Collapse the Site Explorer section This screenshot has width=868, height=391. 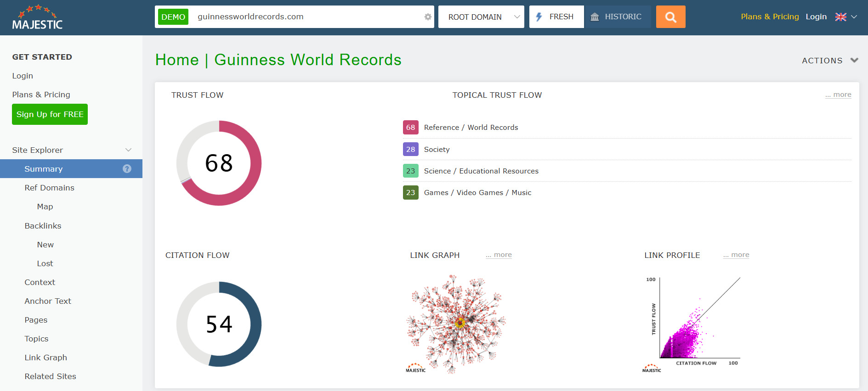click(x=128, y=150)
